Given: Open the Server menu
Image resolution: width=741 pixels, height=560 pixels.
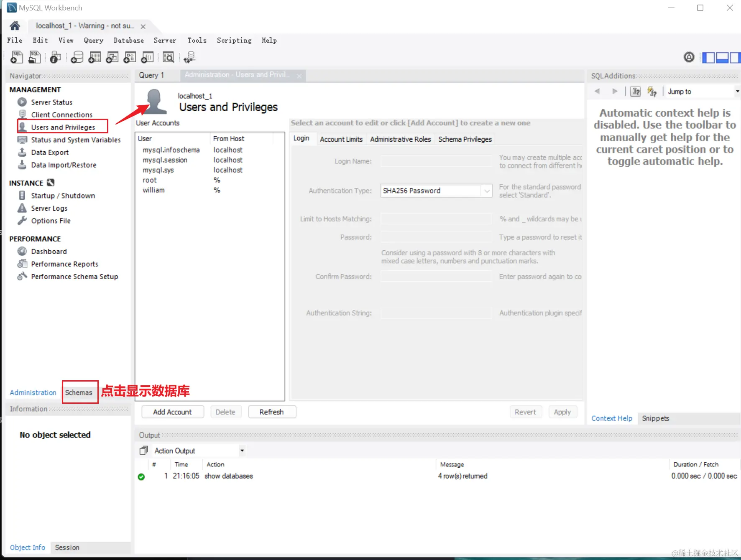Looking at the screenshot, I should coord(165,40).
